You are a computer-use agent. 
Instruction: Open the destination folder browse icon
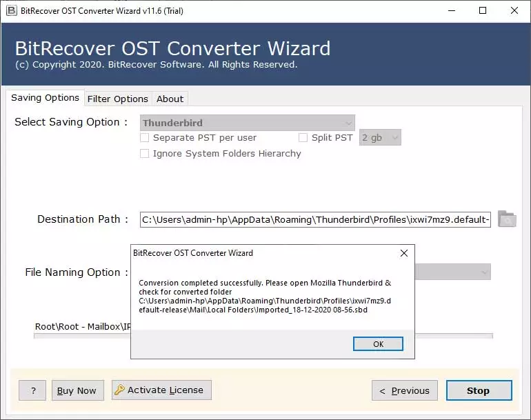507,219
